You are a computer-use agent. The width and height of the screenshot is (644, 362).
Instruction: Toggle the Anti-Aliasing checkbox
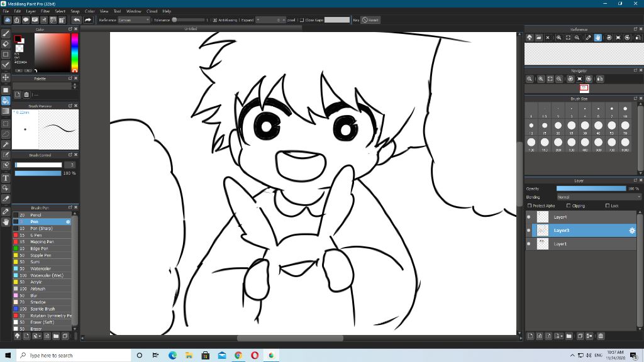215,19
